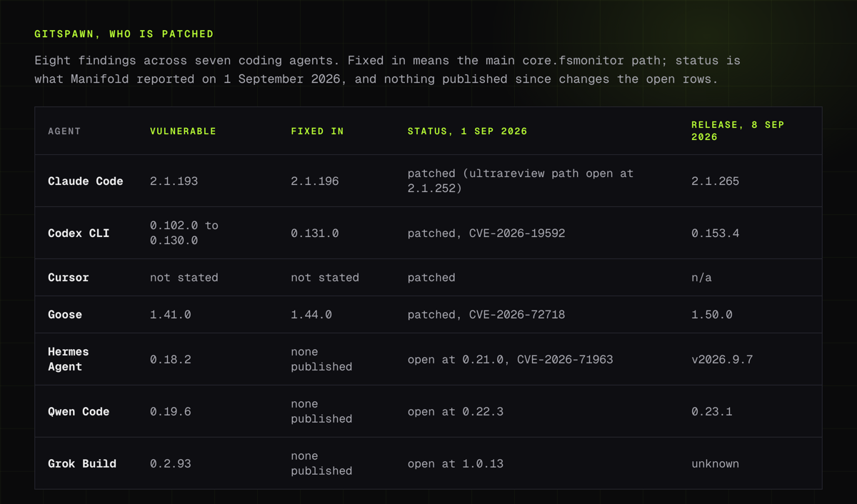
Task: Click fixed version 0.131.0
Action: (314, 233)
